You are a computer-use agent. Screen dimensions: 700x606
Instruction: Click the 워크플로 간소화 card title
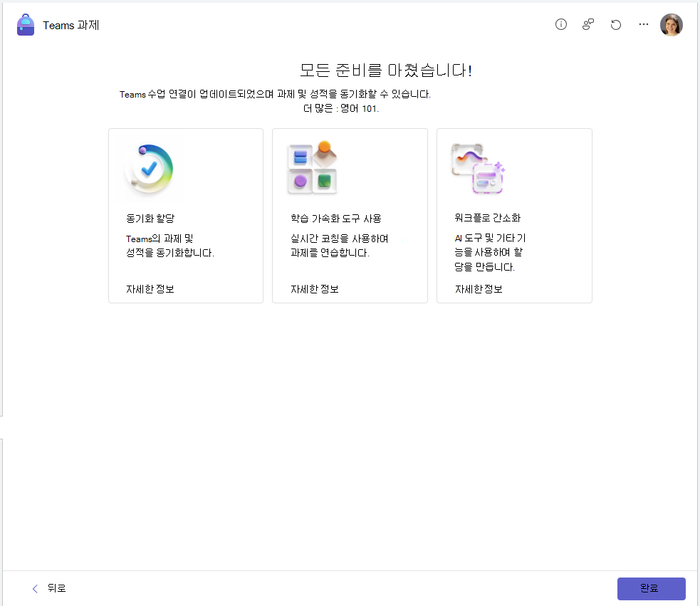(x=488, y=218)
